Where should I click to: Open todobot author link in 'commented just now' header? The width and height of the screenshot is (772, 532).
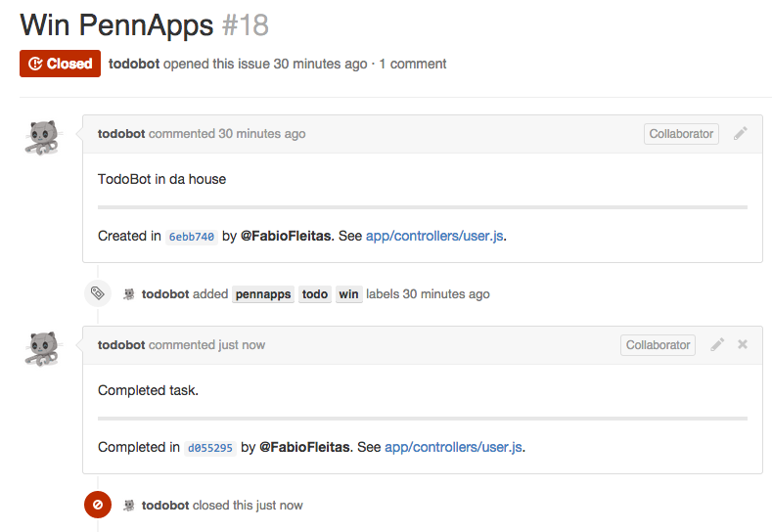121,344
